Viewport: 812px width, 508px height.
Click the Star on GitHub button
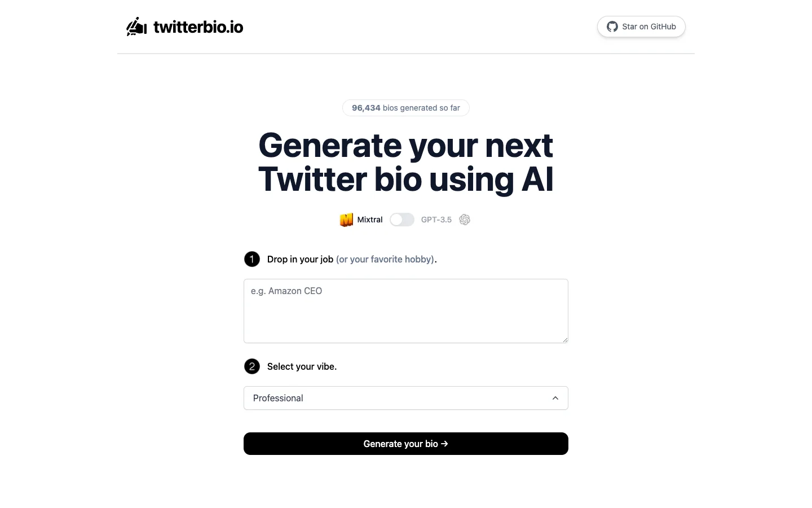(641, 27)
